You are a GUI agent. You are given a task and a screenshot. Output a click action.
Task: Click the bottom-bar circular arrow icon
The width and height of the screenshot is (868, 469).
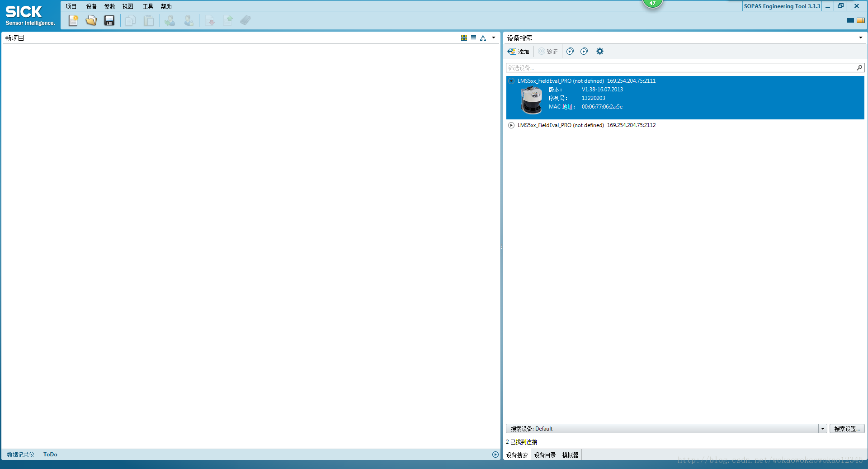(x=495, y=455)
